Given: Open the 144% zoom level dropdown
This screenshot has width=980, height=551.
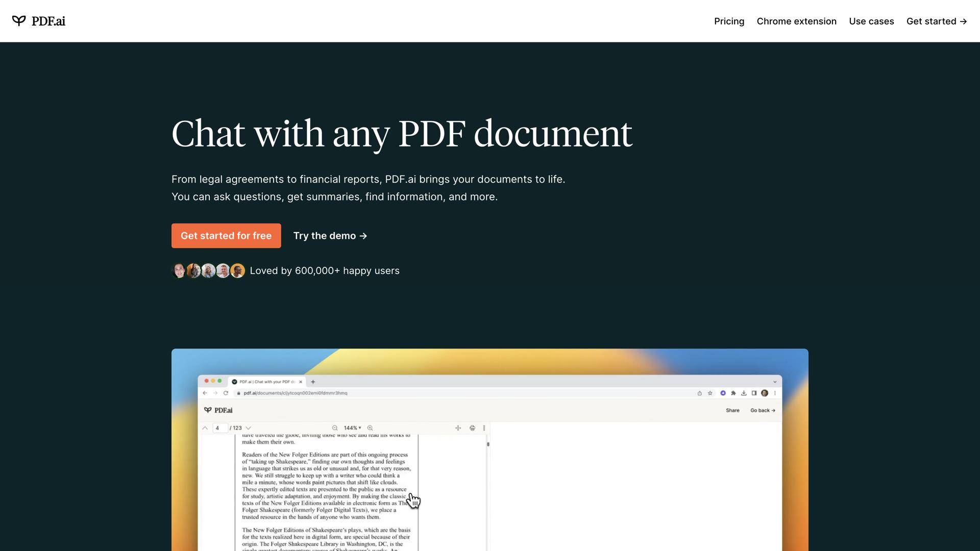Looking at the screenshot, I should tap(352, 428).
